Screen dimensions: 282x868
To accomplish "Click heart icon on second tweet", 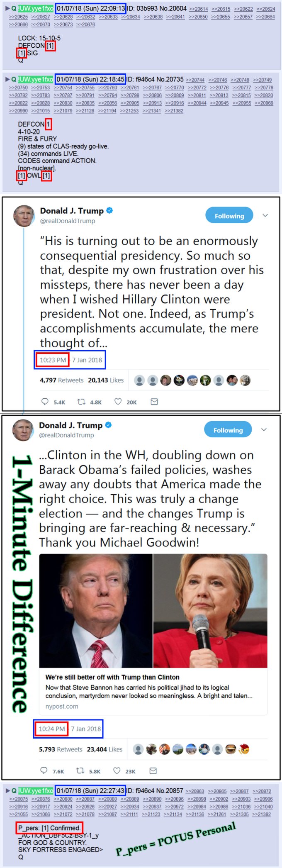I will coord(117,770).
